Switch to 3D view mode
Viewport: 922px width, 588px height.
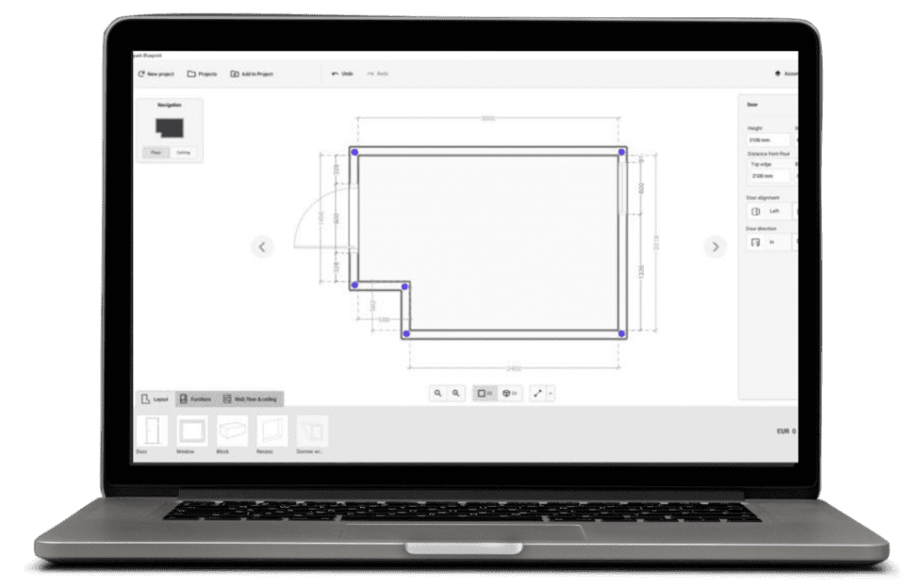pyautogui.click(x=510, y=394)
